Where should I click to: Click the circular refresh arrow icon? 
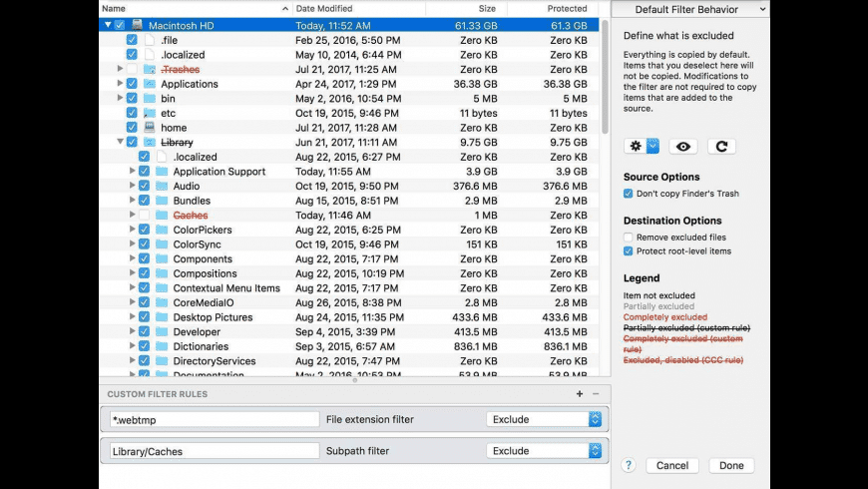721,147
